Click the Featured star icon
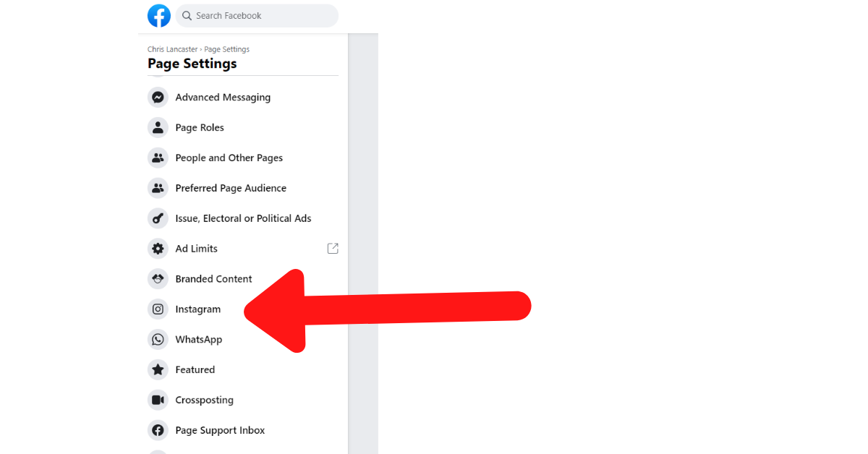 (x=158, y=370)
